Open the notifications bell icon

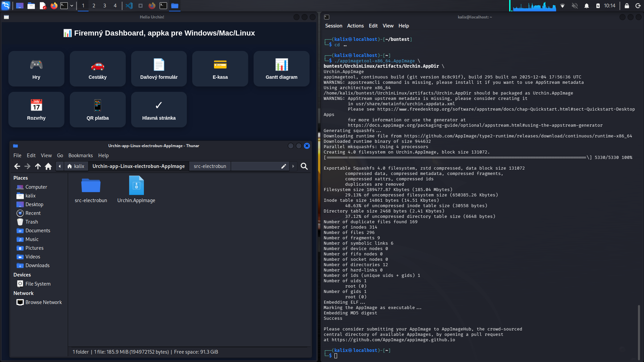click(x=587, y=6)
